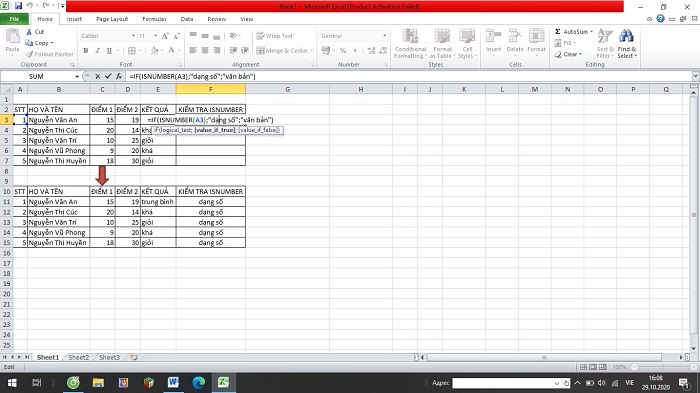Screen dimensions: 700x393
Task: Toggle Wrap Text
Action: (x=275, y=36)
